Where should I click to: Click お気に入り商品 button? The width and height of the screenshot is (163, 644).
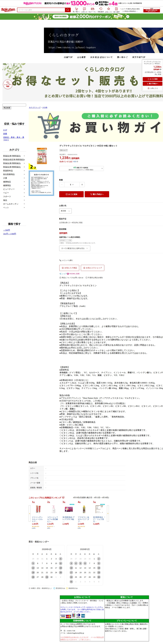pos(69,268)
